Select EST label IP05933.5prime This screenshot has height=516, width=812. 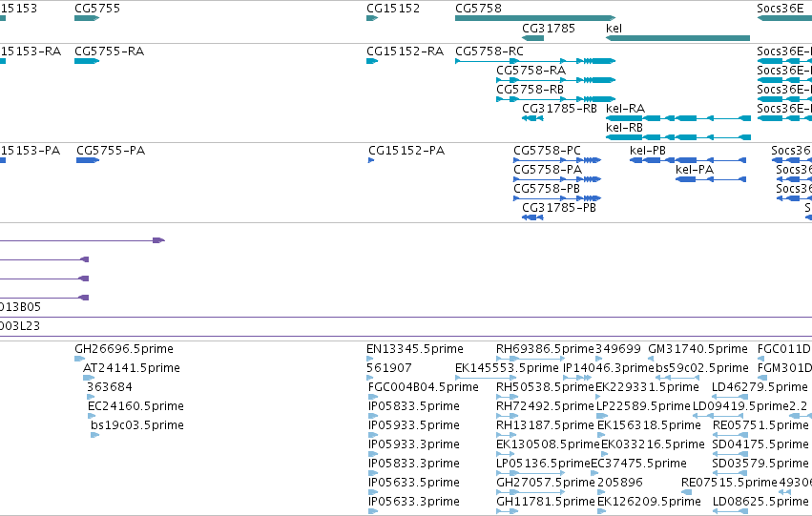pos(414,425)
